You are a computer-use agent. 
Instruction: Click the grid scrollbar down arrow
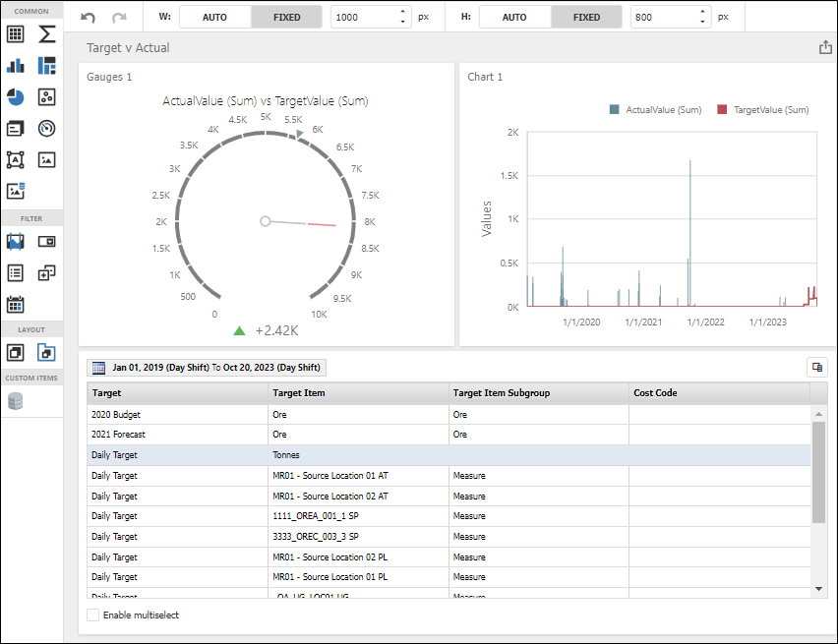[818, 589]
